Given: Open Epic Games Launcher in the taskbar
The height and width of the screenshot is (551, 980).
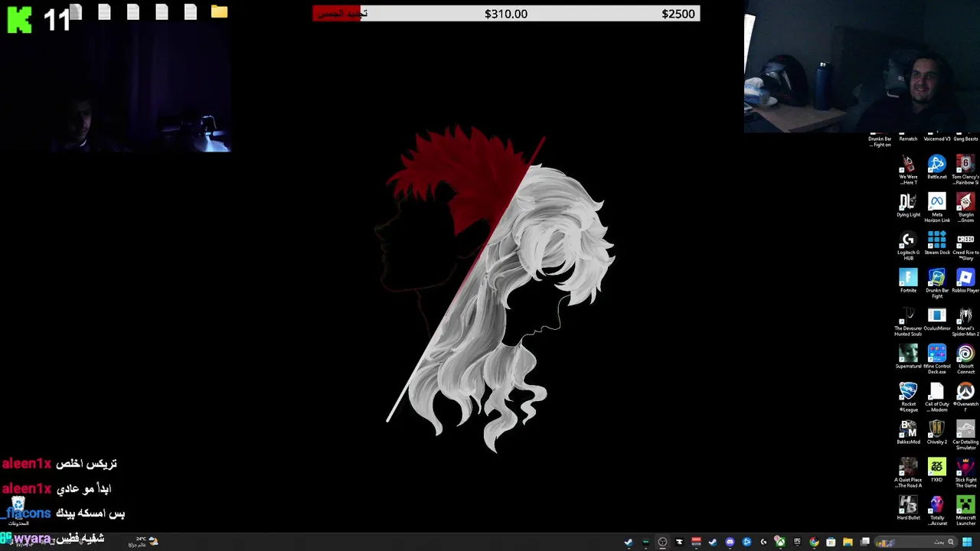Looking at the screenshot, I should [797, 542].
